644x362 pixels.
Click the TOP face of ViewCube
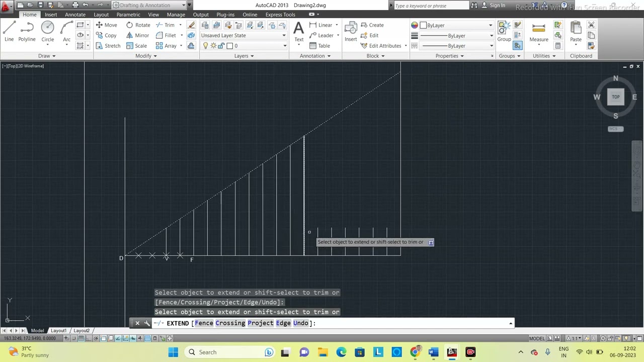point(616,97)
